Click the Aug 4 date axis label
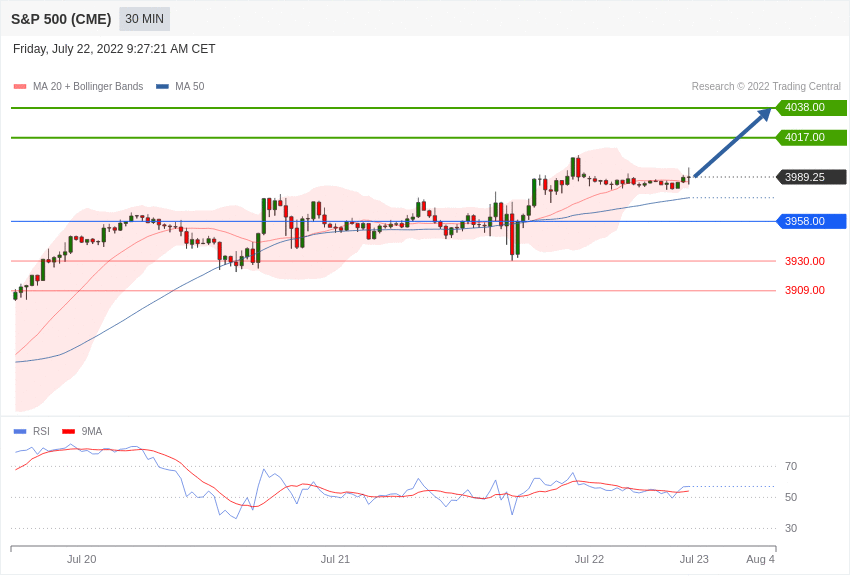This screenshot has height=576, width=850. pyautogui.click(x=761, y=559)
